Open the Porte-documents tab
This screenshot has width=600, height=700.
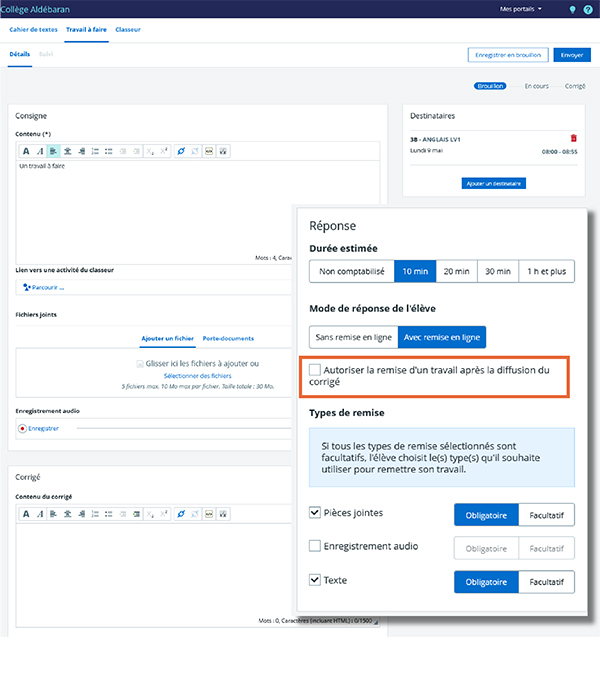click(x=228, y=338)
